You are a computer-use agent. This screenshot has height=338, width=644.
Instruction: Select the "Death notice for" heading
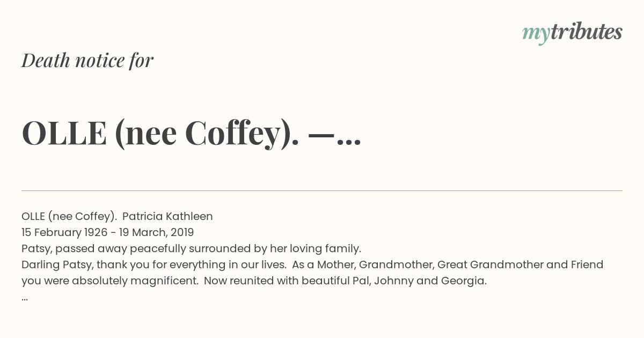[87, 61]
